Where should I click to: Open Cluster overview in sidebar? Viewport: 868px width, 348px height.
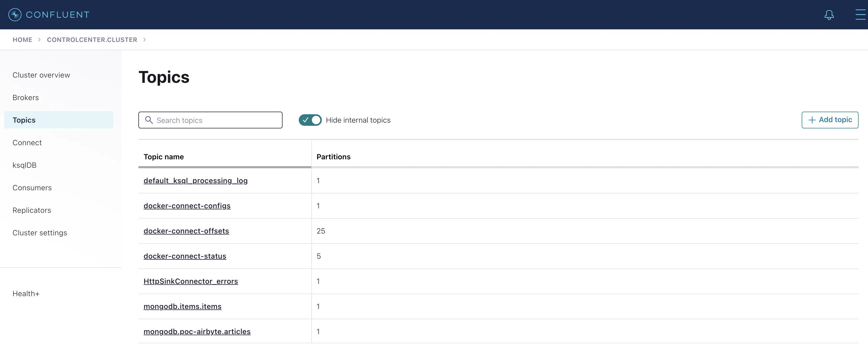41,75
